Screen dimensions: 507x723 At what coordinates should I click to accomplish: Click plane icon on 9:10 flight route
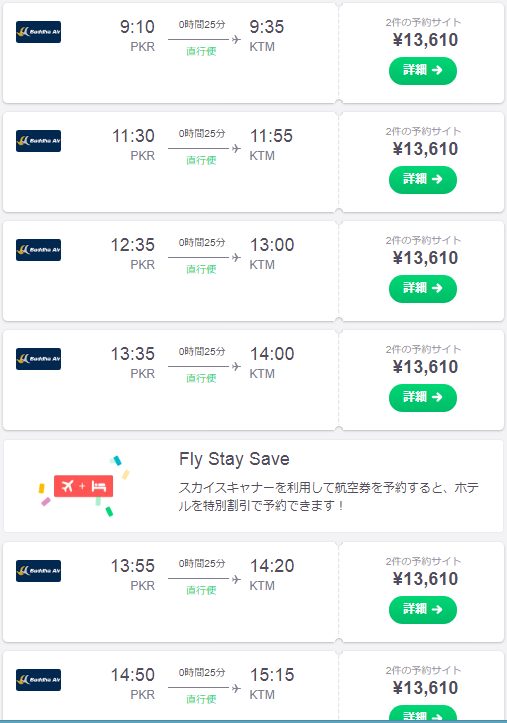tap(236, 40)
